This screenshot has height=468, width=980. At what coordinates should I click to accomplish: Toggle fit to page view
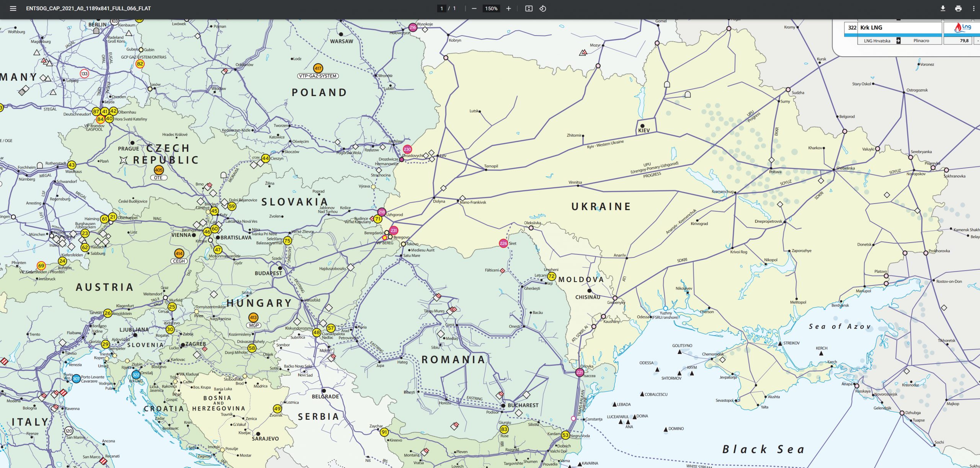(529, 8)
